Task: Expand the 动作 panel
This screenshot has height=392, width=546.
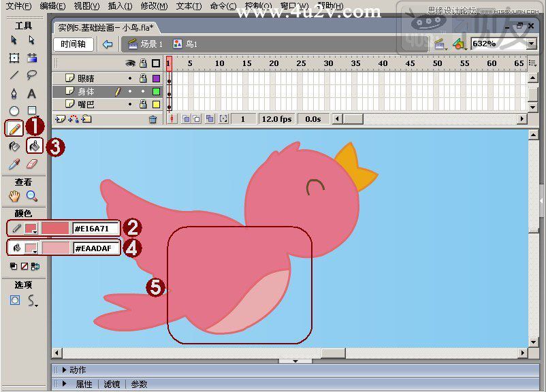Action: pyautogui.click(x=65, y=370)
